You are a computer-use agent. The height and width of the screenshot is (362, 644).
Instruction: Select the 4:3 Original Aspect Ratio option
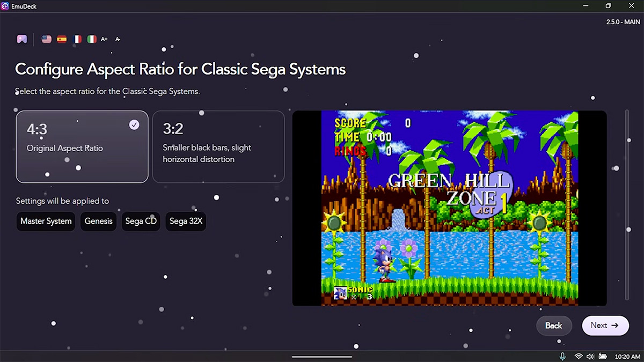coord(82,146)
